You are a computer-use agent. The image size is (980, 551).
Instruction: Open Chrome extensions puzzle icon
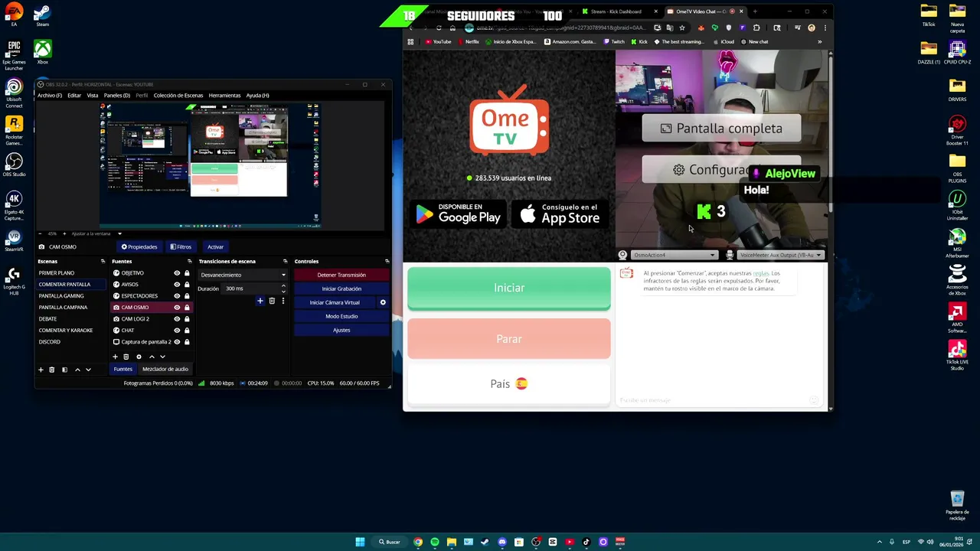click(756, 28)
